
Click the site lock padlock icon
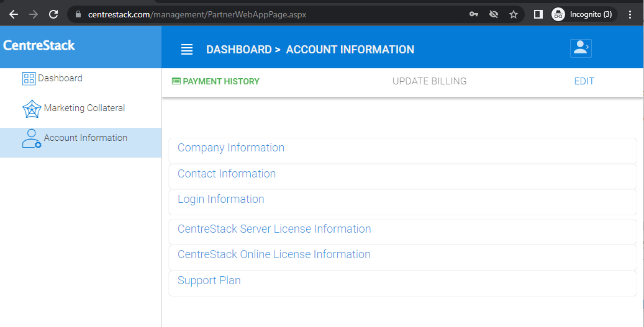78,14
